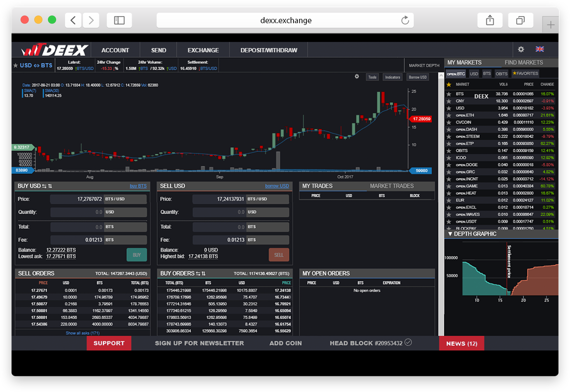Click the red SUPPORT button
Viewport: 570px width, 392px height.
[x=109, y=343]
